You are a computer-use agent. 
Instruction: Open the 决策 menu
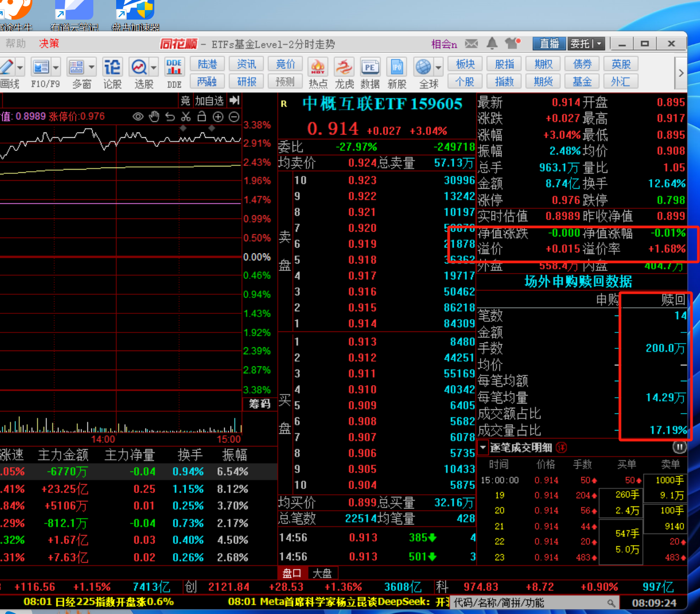(x=49, y=43)
